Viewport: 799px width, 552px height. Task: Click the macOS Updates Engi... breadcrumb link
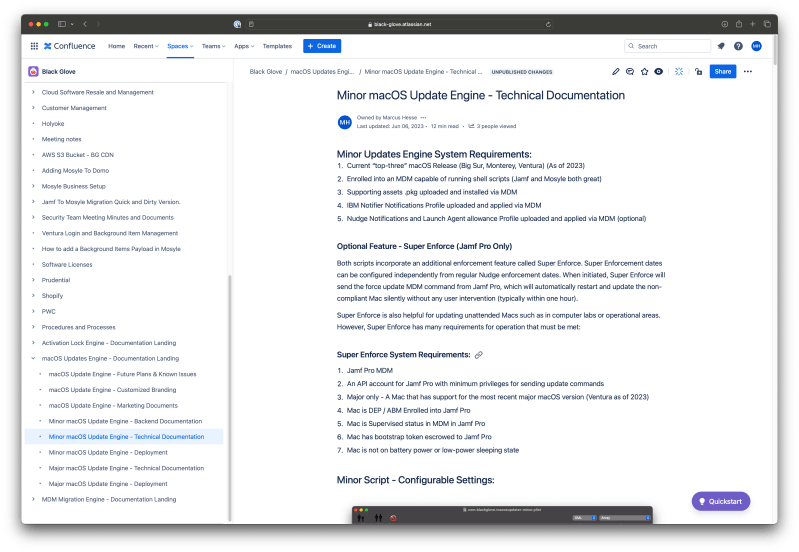(322, 72)
